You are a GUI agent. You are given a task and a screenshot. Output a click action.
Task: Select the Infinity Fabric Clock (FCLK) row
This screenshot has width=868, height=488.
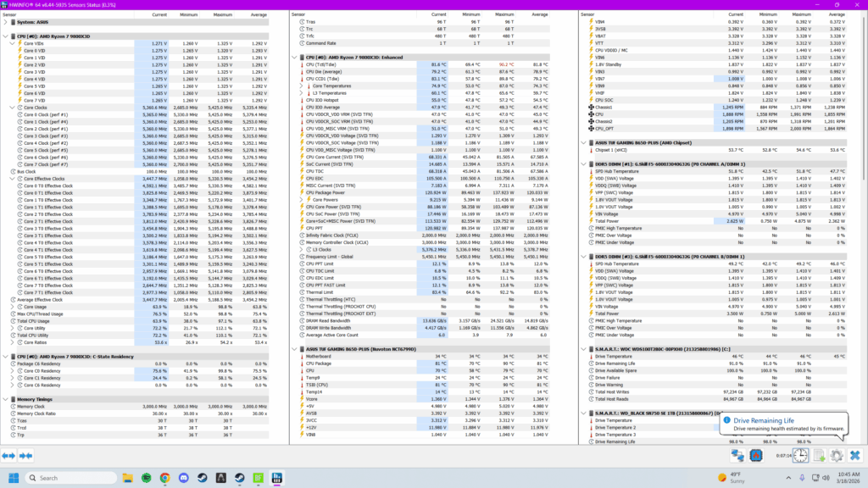(420, 236)
